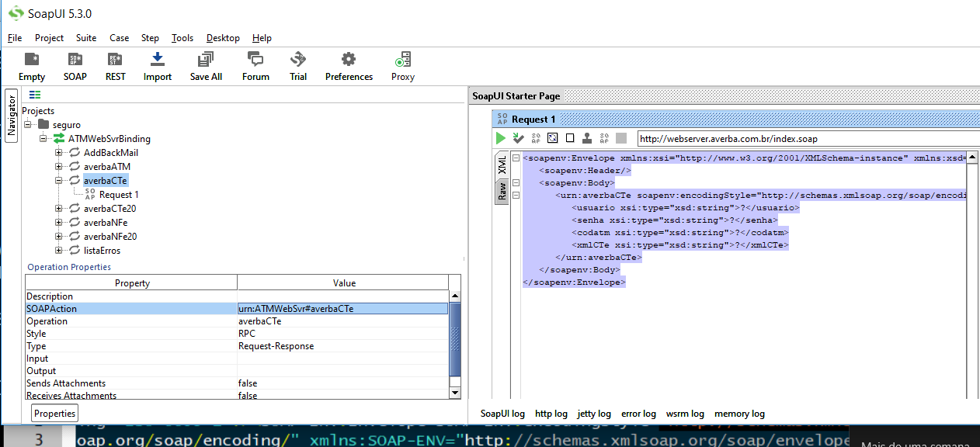Create a new Empty project
The width and height of the screenshot is (980, 447).
[32, 67]
